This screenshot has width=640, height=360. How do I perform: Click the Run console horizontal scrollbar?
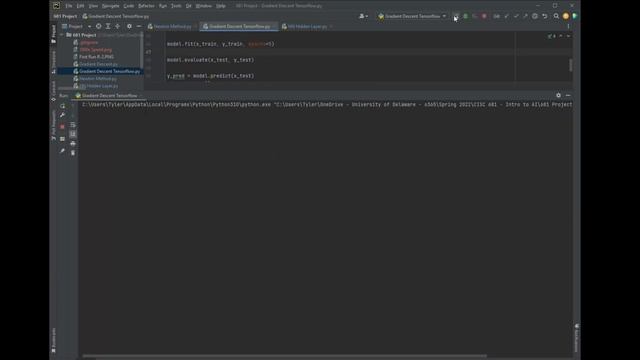[284, 356]
